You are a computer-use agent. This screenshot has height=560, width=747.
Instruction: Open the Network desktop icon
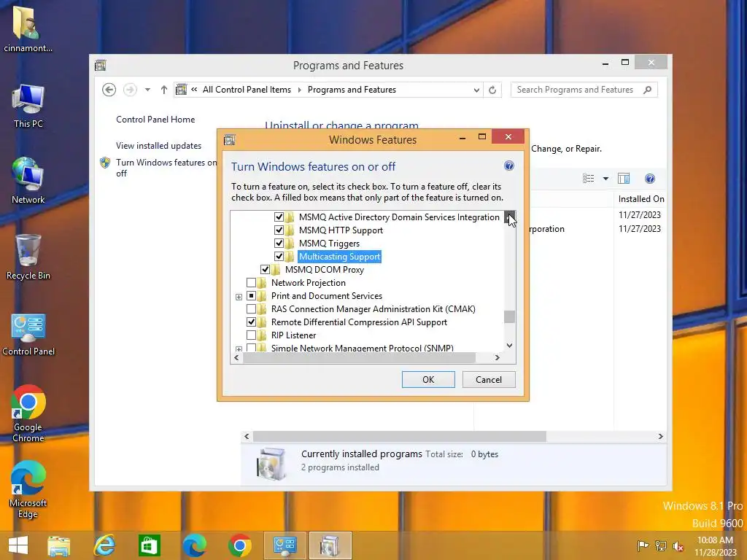pos(28,181)
